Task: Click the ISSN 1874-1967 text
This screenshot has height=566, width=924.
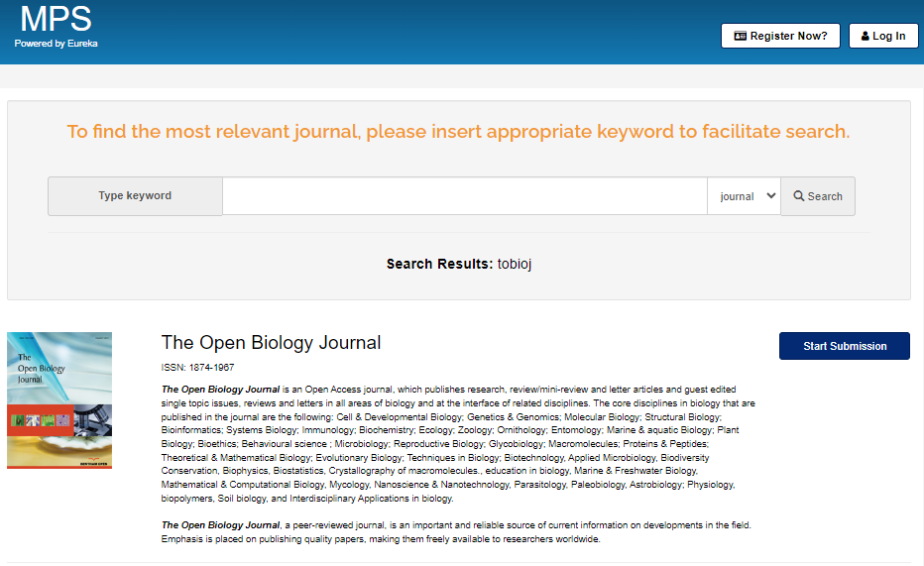Action: pyautogui.click(x=197, y=368)
